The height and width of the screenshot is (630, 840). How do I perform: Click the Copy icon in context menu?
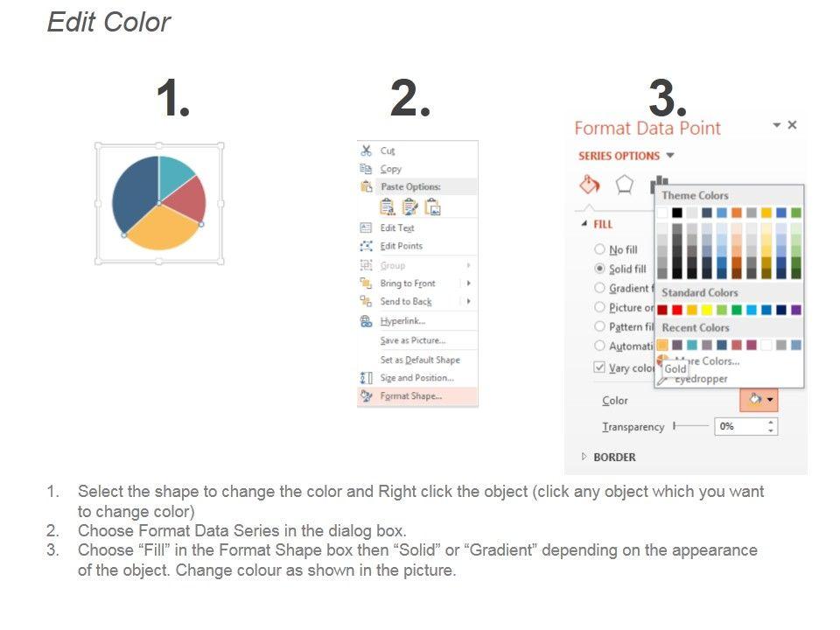[367, 169]
